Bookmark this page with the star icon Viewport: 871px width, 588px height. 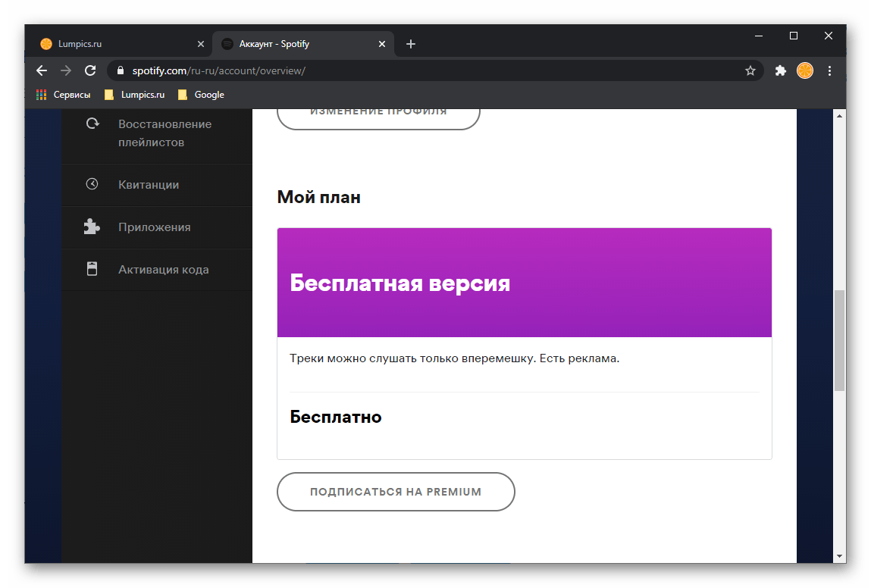pyautogui.click(x=750, y=70)
